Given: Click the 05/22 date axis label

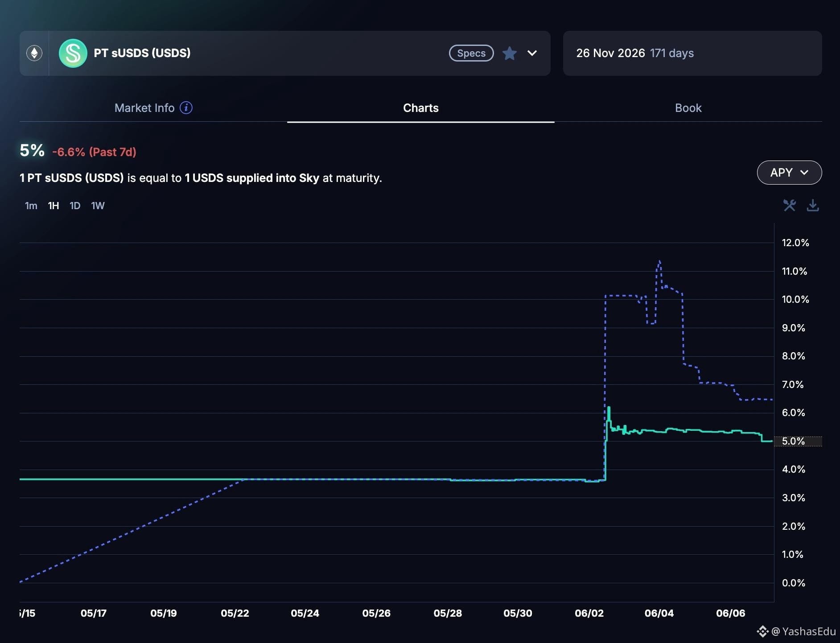Looking at the screenshot, I should [x=235, y=613].
